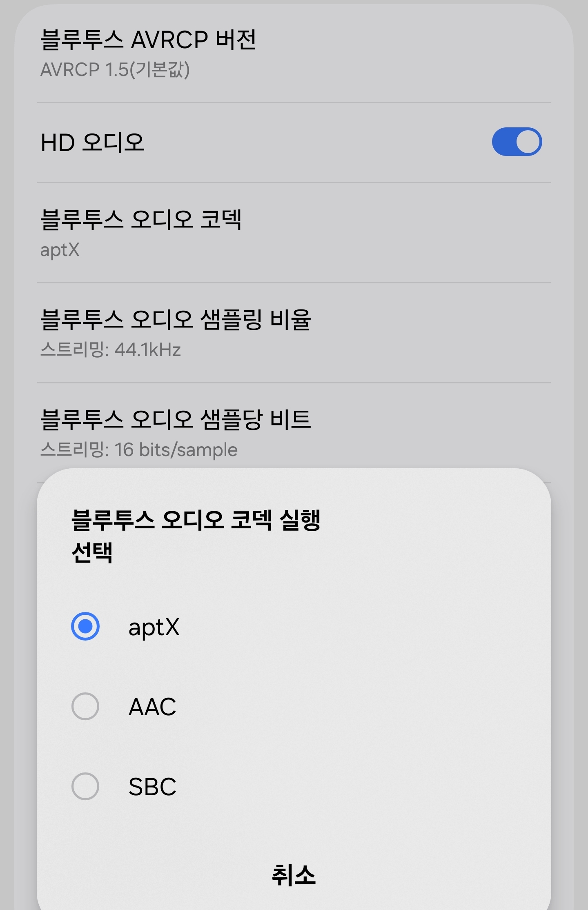Click the 스트리밍: 44.1kHz value text
The image size is (588, 910).
click(x=110, y=350)
